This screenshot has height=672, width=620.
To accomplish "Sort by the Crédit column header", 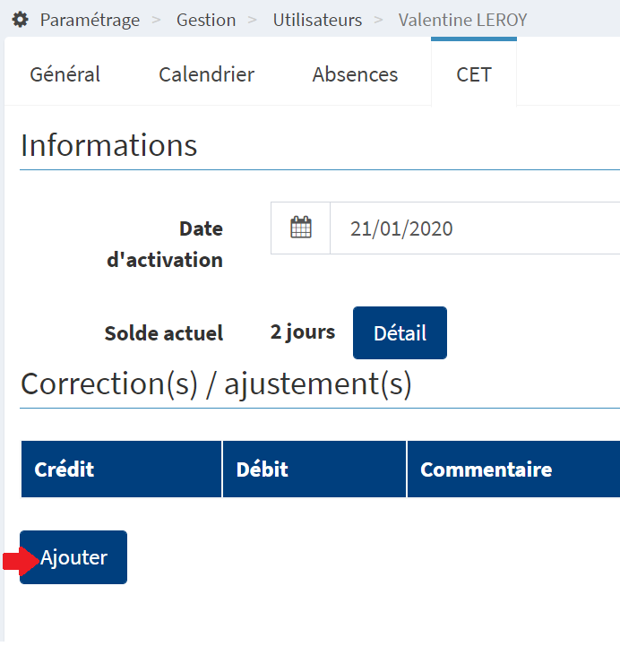I will [x=121, y=470].
